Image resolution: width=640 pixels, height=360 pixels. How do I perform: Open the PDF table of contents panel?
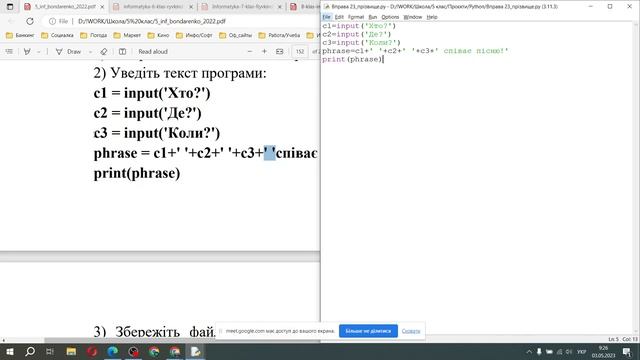pos(9,51)
